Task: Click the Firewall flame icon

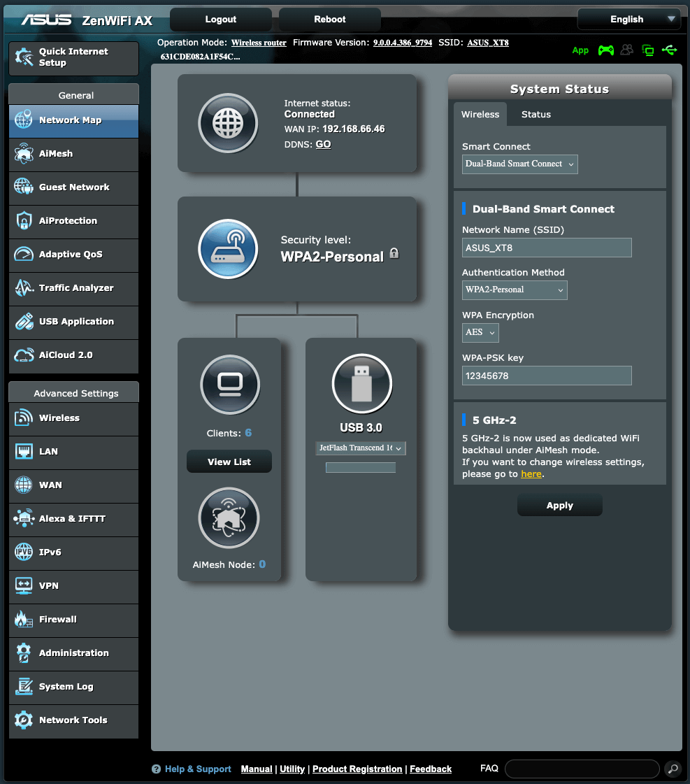Action: click(x=24, y=619)
